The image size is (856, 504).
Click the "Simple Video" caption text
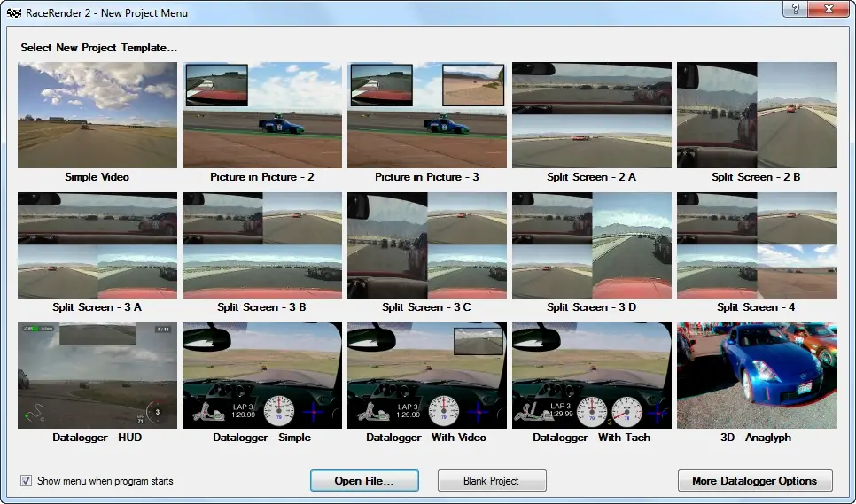pos(97,177)
